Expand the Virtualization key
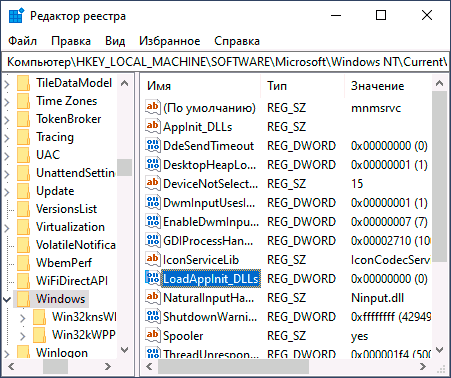The height and width of the screenshot is (378, 451). click(x=7, y=228)
